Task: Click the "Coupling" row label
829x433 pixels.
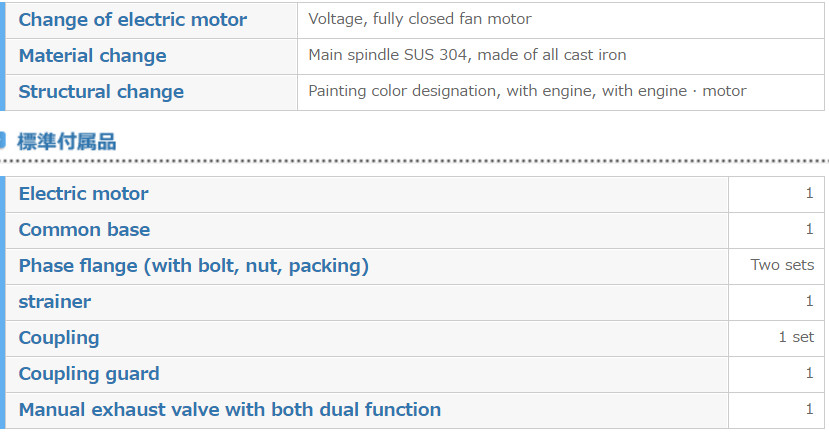Action: click(59, 338)
